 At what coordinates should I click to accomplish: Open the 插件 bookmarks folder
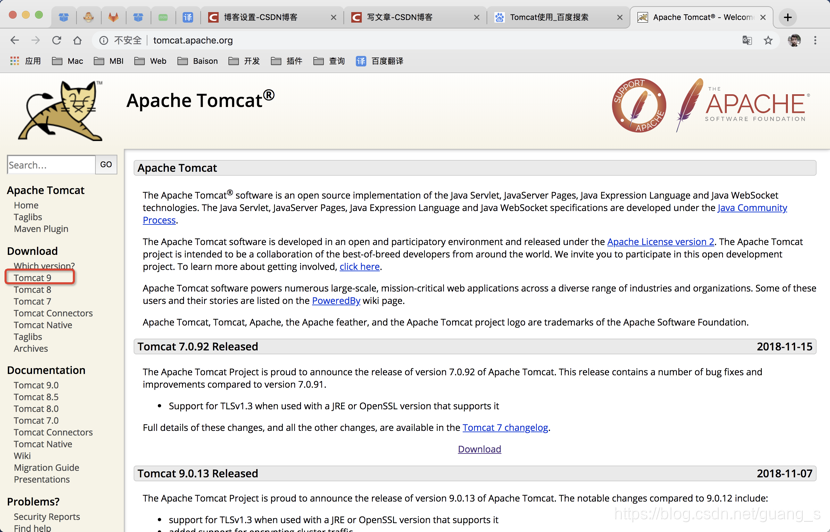(x=286, y=61)
